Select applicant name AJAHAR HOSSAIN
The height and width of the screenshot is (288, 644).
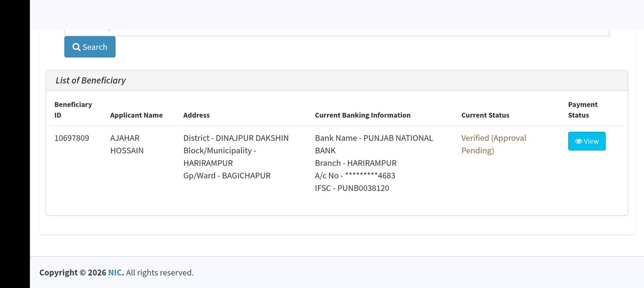[x=127, y=144]
